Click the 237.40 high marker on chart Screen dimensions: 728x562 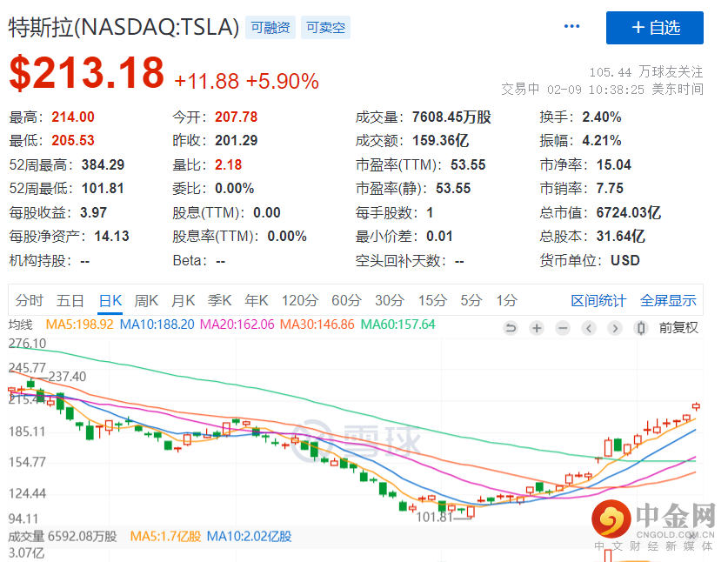point(67,377)
